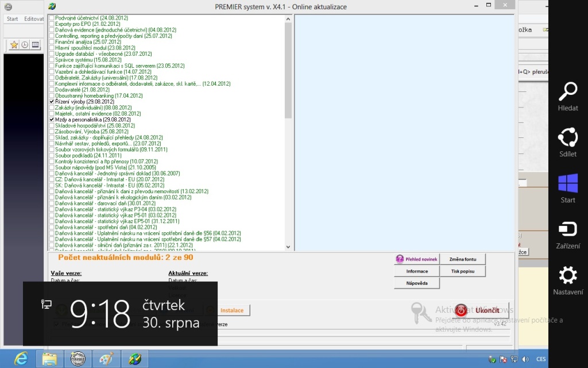Click the monitor icon in background toolbar
Screen dimensions: 588x368
tap(35, 45)
